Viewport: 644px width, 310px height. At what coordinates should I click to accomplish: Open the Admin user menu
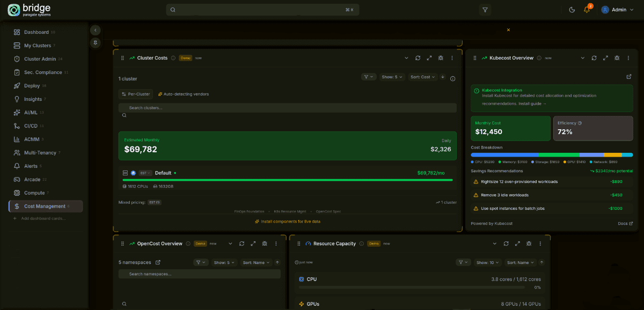click(617, 10)
